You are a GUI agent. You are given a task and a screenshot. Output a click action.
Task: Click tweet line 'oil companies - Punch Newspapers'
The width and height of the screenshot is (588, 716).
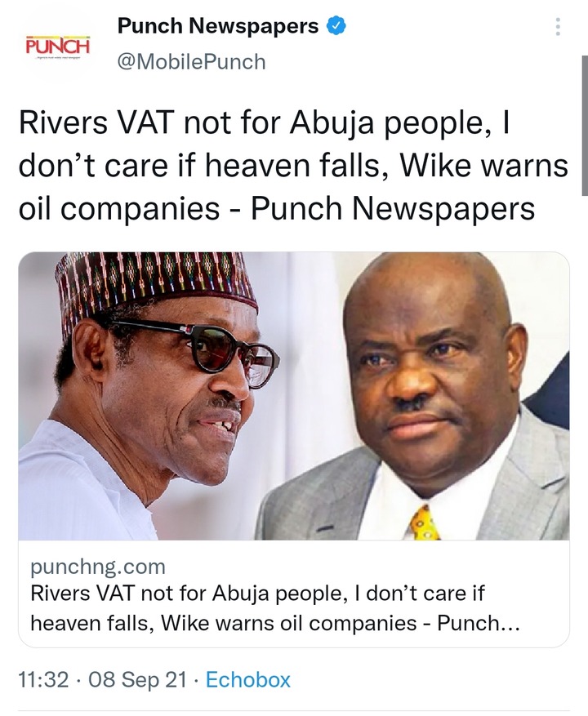click(x=276, y=209)
